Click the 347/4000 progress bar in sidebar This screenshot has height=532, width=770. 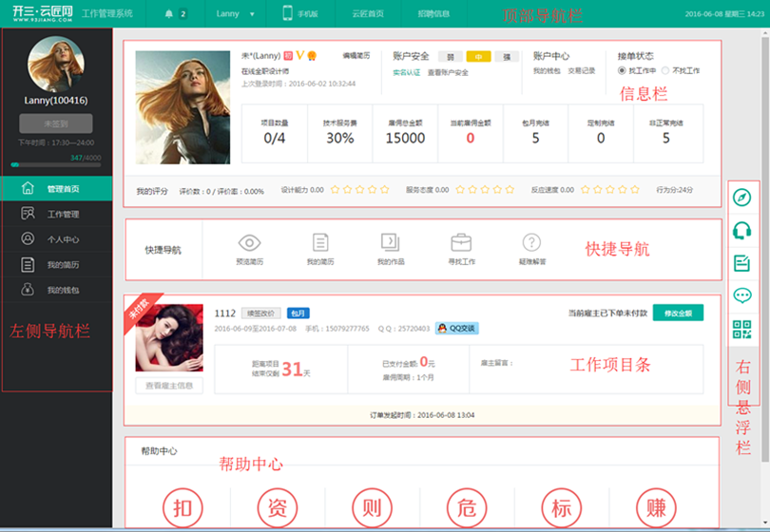click(55, 165)
